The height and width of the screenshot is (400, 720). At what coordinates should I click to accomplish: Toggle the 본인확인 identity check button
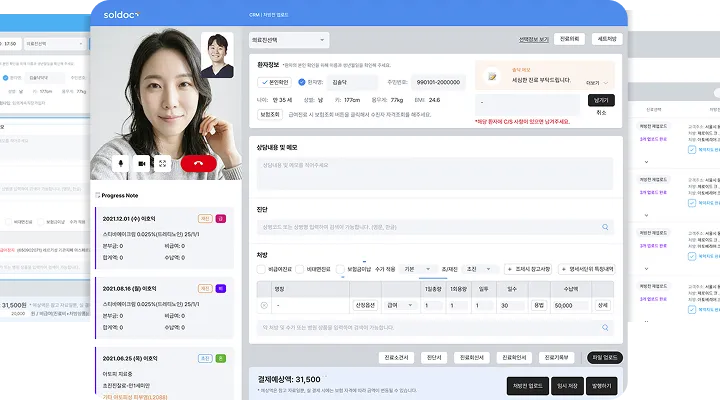click(274, 82)
